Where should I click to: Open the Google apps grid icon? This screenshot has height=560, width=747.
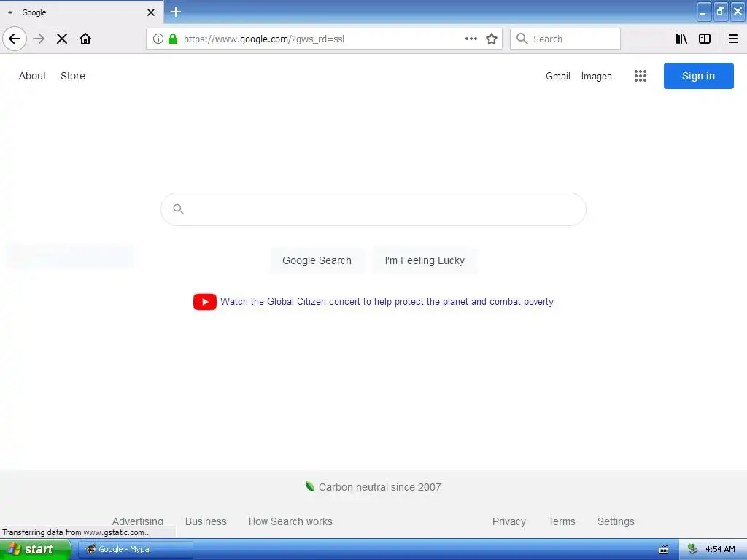tap(640, 76)
